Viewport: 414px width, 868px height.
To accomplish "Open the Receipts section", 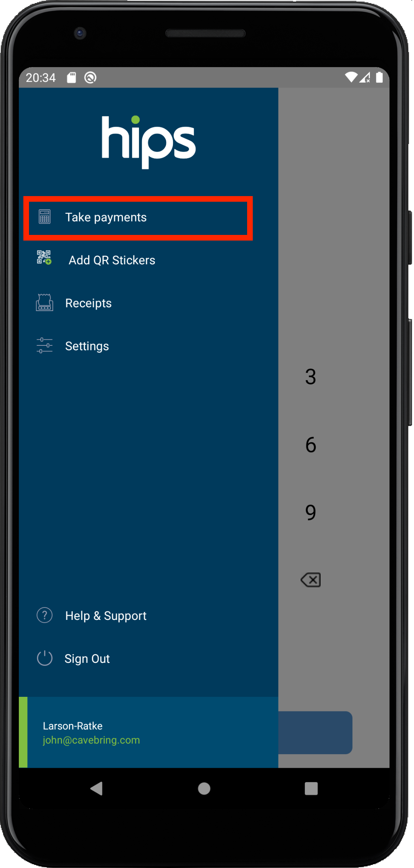I will [x=88, y=303].
